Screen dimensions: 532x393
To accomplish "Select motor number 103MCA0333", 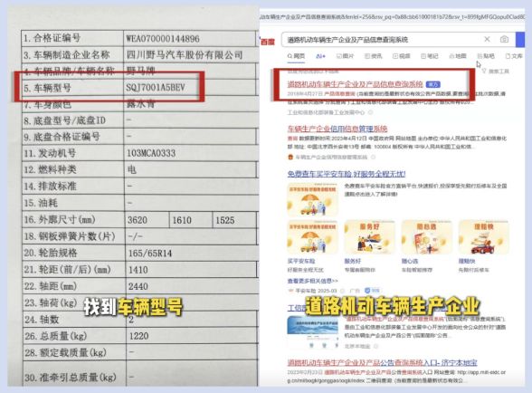I will click(151, 153).
